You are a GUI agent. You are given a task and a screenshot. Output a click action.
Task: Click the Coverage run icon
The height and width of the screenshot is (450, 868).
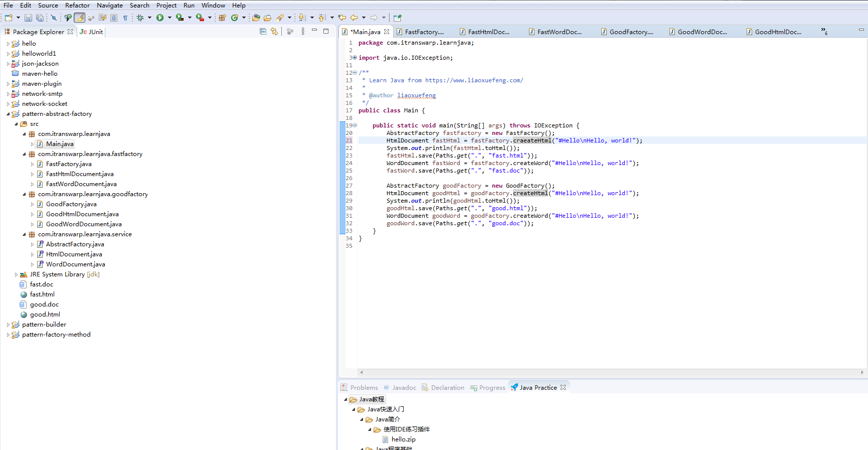tap(179, 18)
